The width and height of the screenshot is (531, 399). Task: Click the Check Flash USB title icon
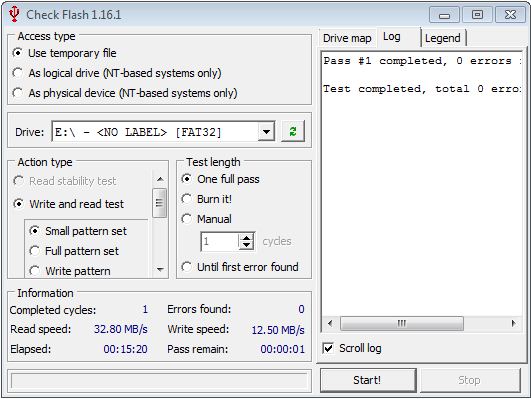[x=14, y=14]
